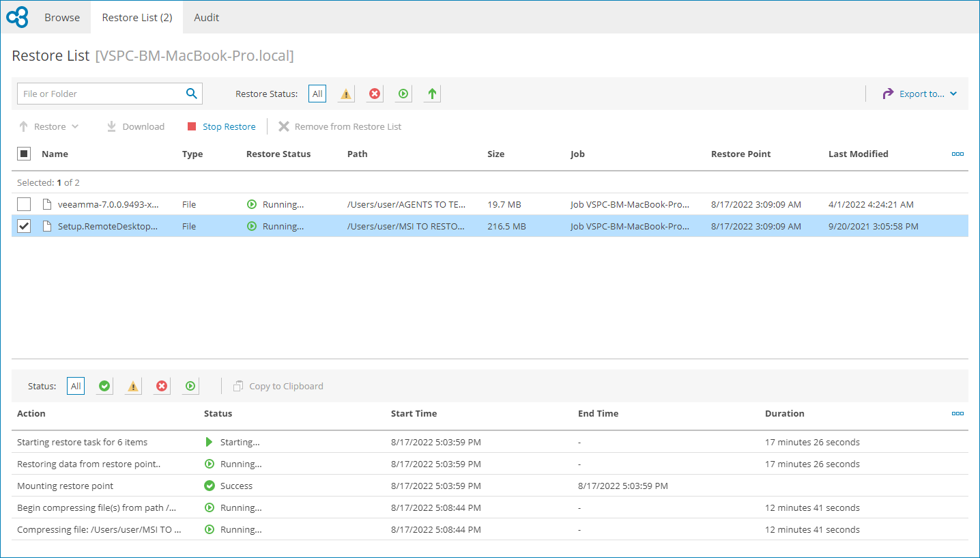
Task: Open column options for restore list
Action: tap(957, 154)
